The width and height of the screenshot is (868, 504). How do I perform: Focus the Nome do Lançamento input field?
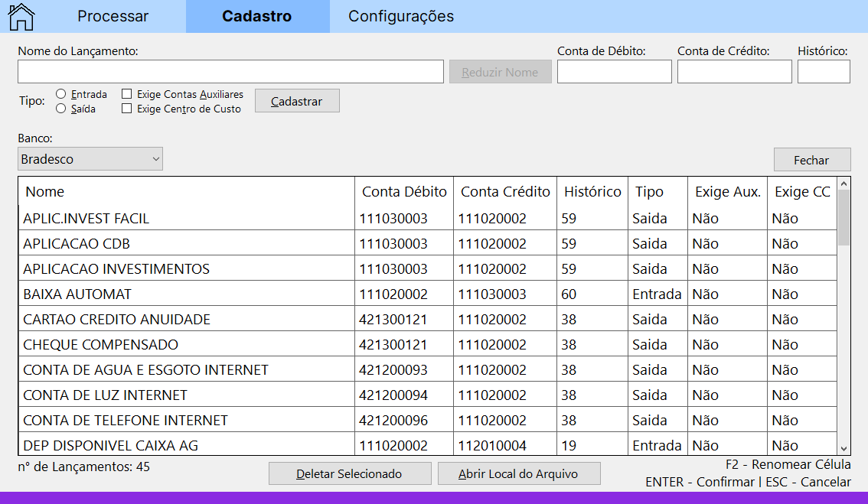pyautogui.click(x=230, y=72)
